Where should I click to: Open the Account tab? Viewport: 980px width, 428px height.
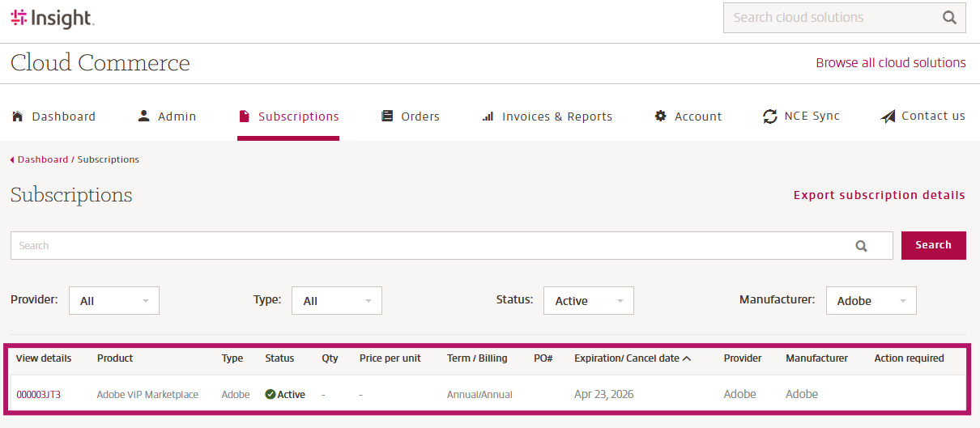[x=688, y=117]
